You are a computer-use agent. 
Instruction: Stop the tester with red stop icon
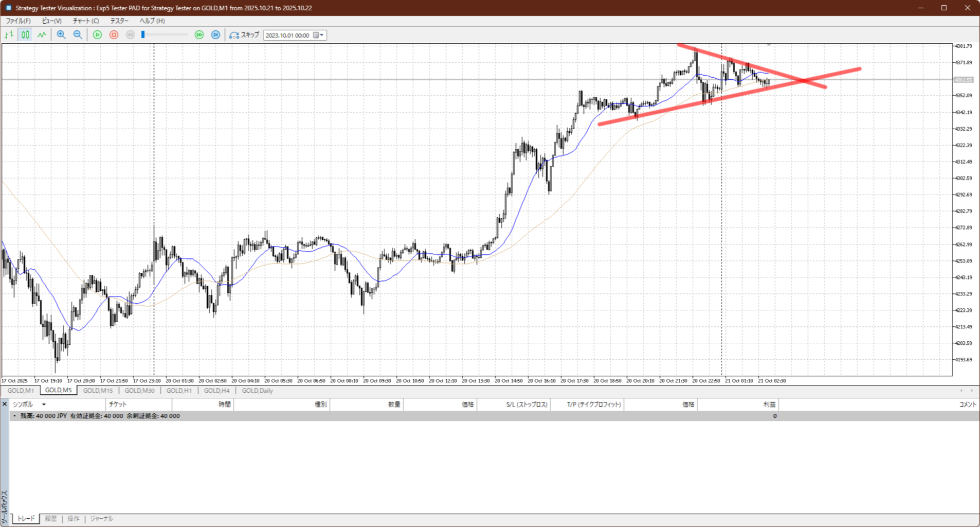114,35
